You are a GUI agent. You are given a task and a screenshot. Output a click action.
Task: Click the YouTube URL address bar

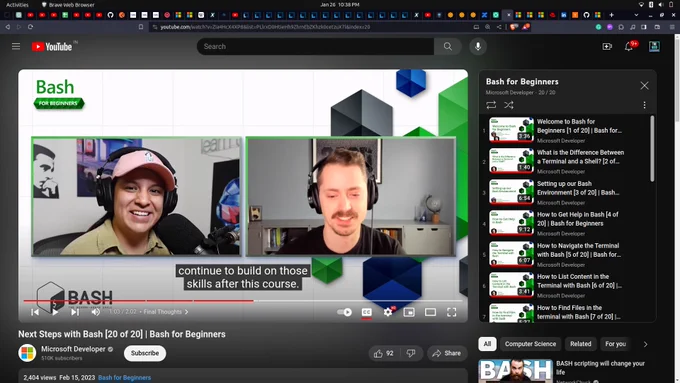(265, 27)
